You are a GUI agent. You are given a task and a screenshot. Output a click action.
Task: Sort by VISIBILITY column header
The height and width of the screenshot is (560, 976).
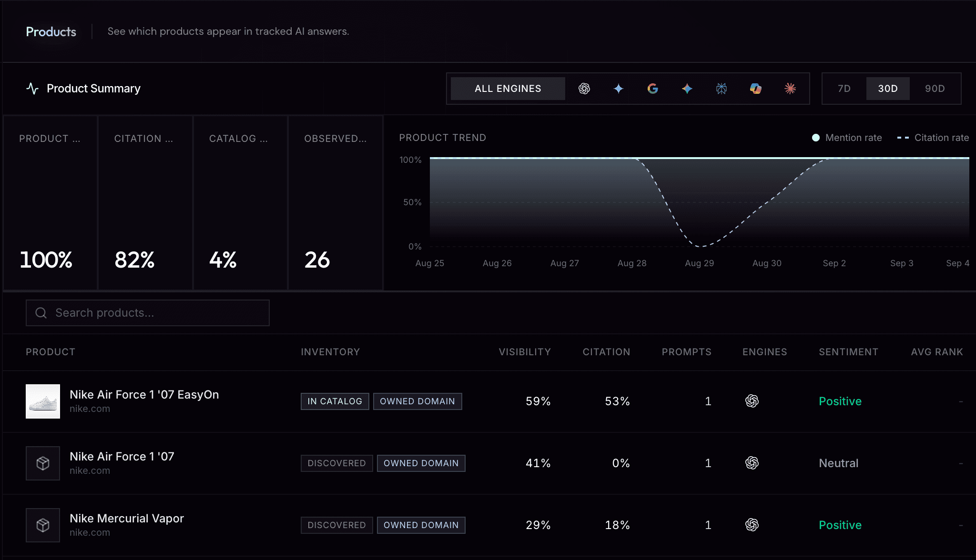[525, 352]
